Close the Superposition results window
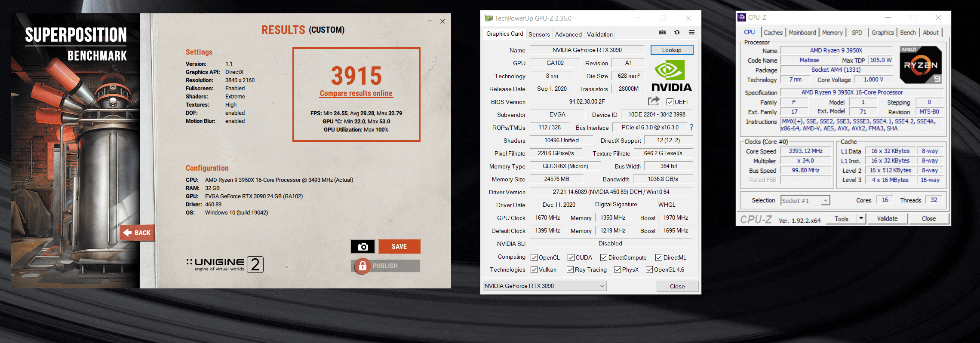The image size is (980, 343). (x=442, y=21)
